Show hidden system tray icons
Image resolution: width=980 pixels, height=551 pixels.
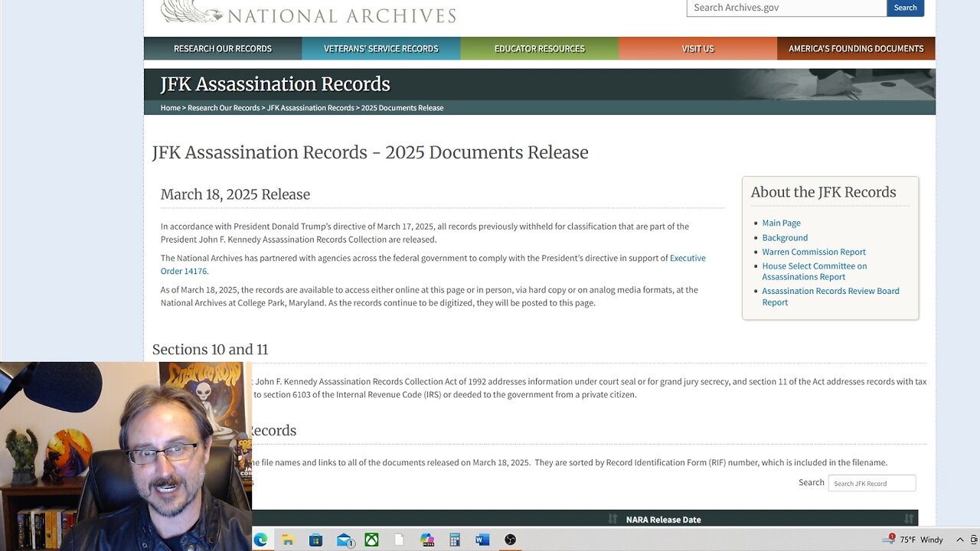tap(960, 540)
